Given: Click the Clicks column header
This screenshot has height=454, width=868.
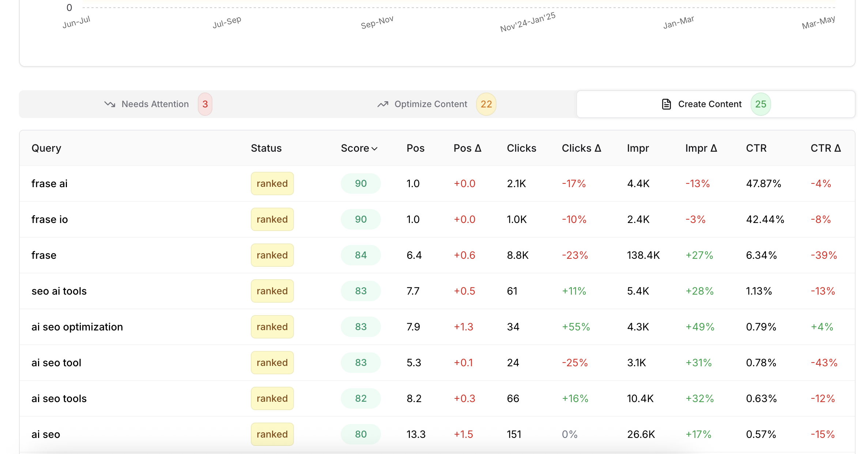Looking at the screenshot, I should (x=522, y=148).
